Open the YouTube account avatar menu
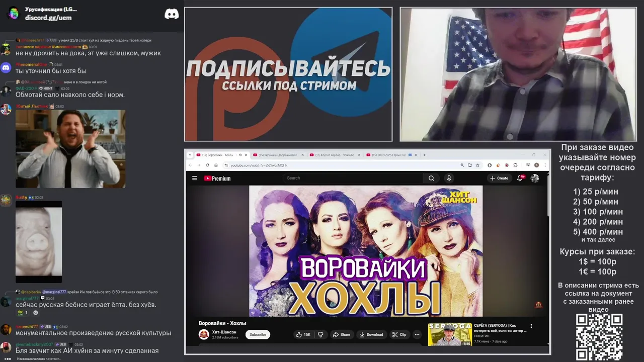 click(x=535, y=178)
